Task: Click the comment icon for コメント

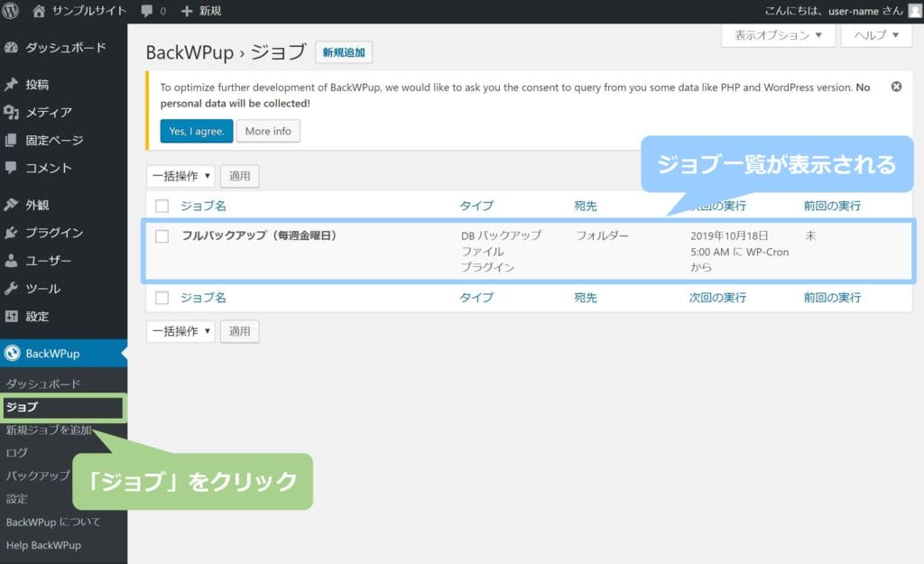Action: coord(11,167)
